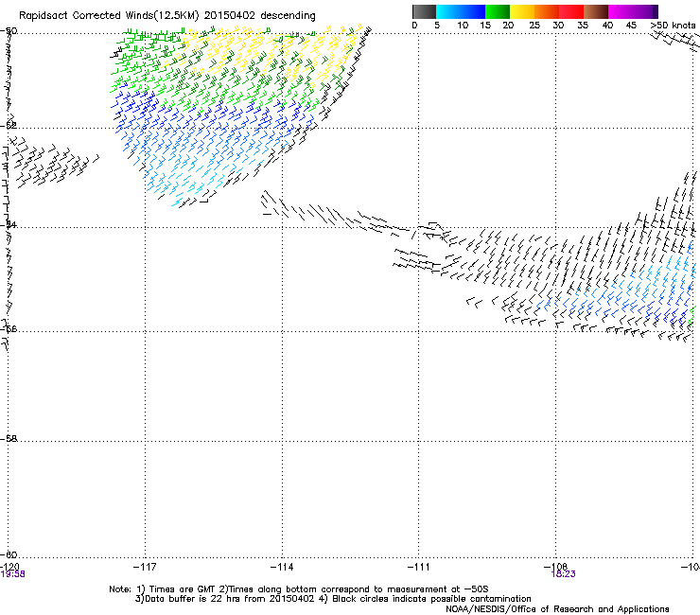Click the orange 25-30 knots legend color
This screenshot has width=700, height=615.
click(x=547, y=11)
